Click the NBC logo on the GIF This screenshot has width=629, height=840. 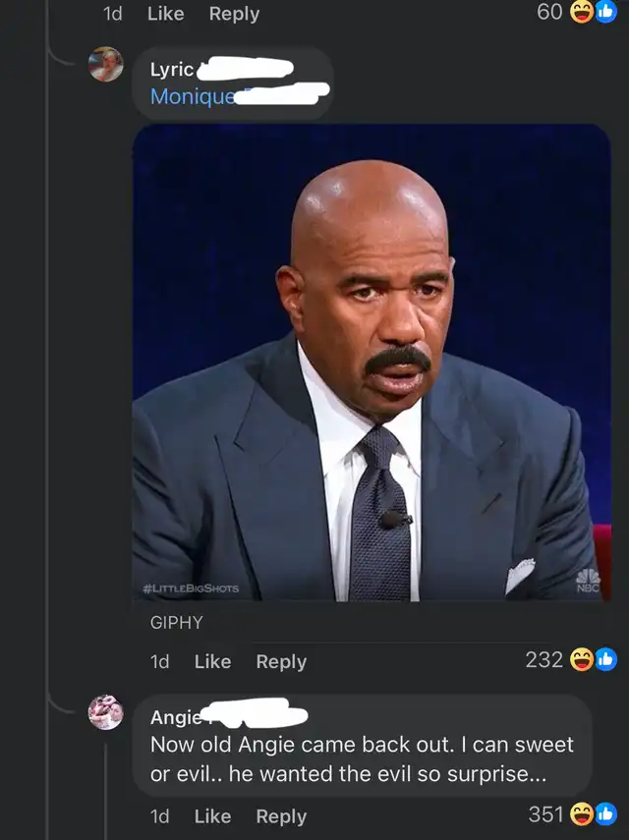[x=588, y=579]
